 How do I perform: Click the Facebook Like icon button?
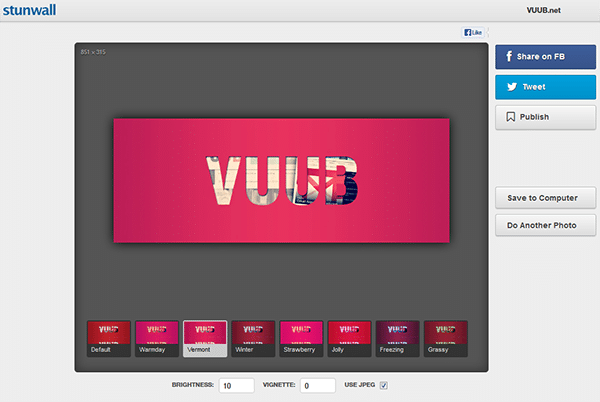(474, 32)
